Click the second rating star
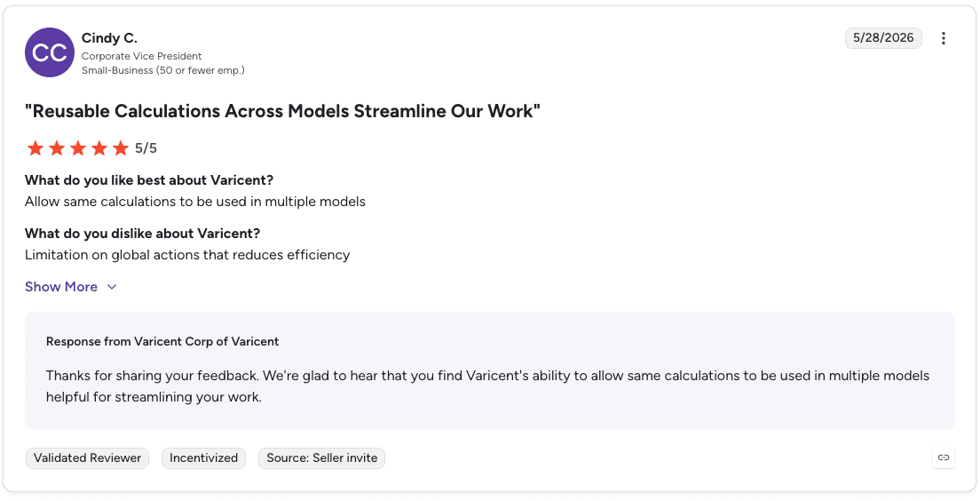The width and height of the screenshot is (980, 501). 57,148
